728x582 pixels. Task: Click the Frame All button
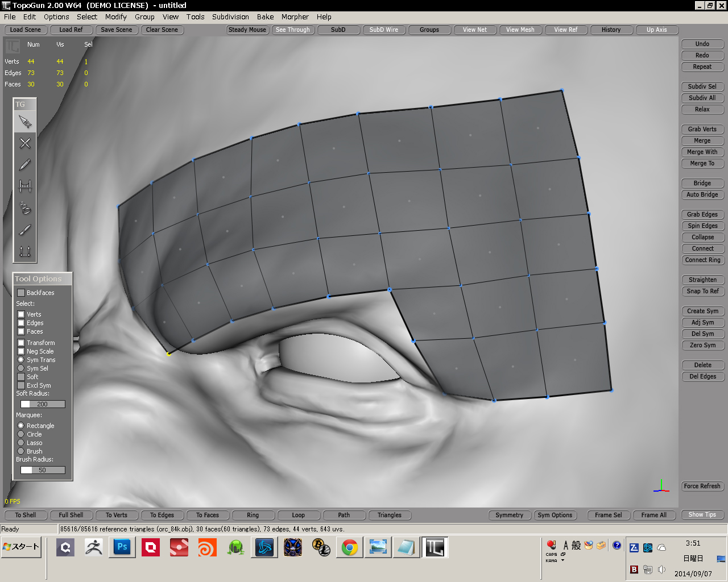pyautogui.click(x=654, y=515)
